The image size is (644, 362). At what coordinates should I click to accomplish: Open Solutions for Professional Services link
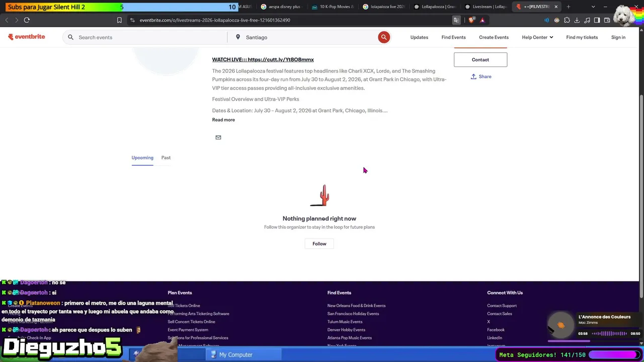point(198,338)
